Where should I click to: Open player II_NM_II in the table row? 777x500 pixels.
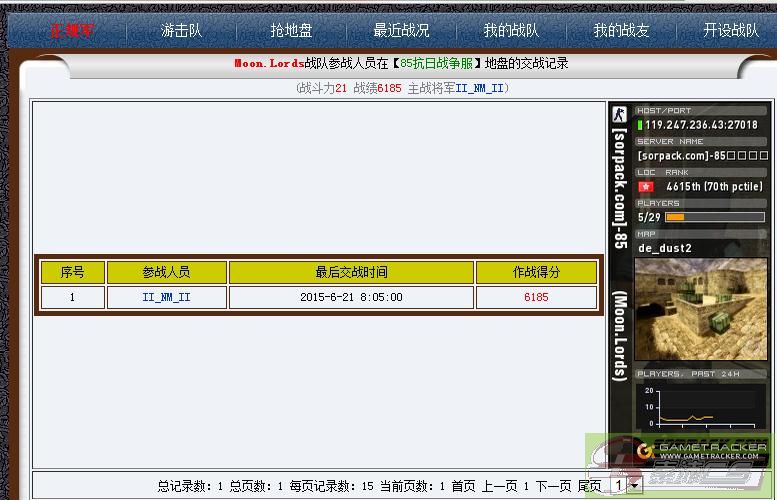pos(166,297)
